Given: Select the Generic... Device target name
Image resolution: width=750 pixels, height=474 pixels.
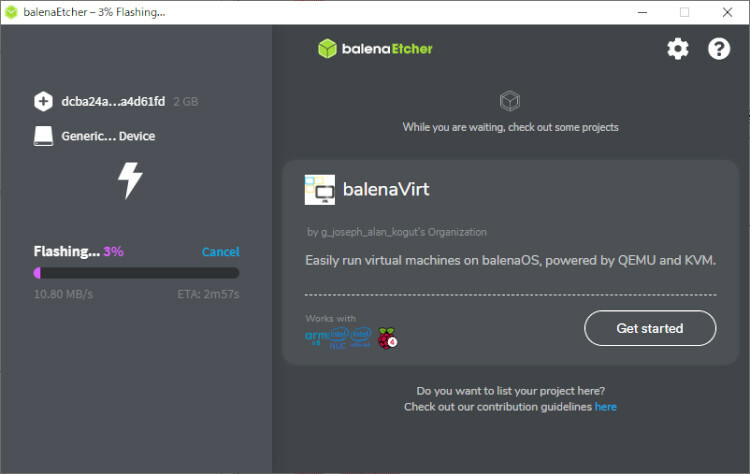Looking at the screenshot, I should [108, 136].
